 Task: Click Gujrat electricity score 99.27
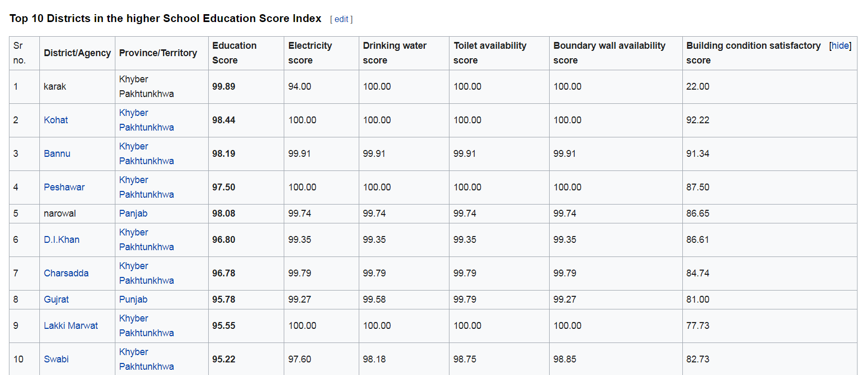299,299
